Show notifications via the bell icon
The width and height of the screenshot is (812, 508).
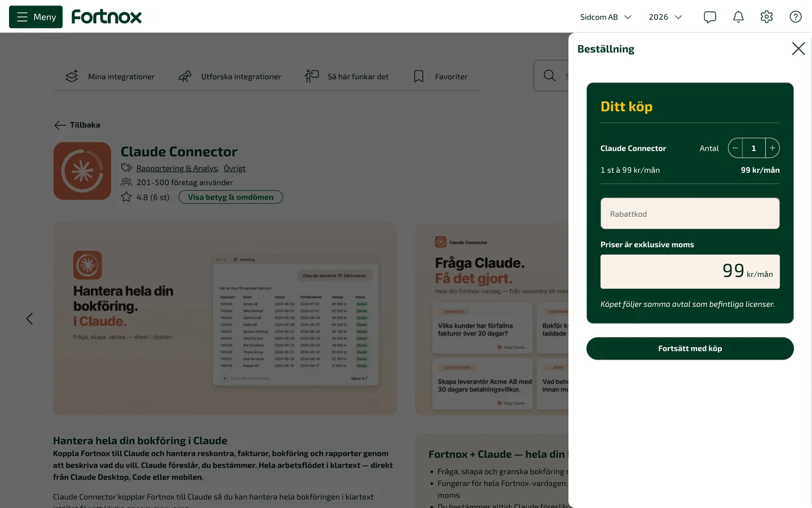click(x=738, y=17)
